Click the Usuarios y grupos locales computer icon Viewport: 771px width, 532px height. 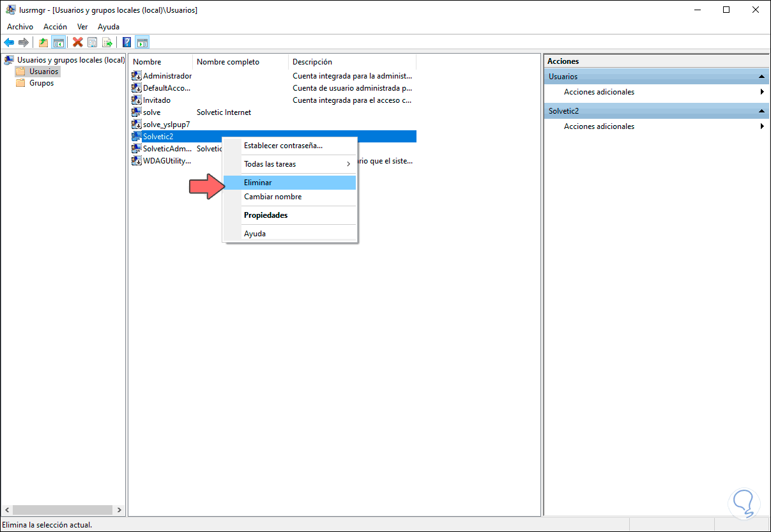pyautogui.click(x=9, y=60)
